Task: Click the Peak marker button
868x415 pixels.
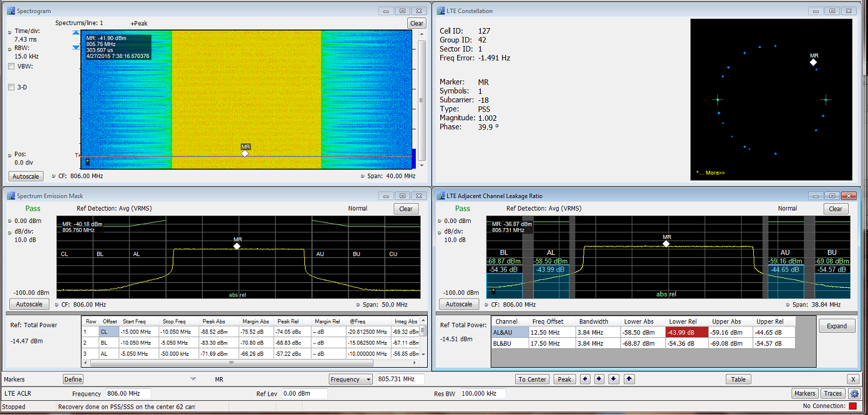Action: (564, 379)
